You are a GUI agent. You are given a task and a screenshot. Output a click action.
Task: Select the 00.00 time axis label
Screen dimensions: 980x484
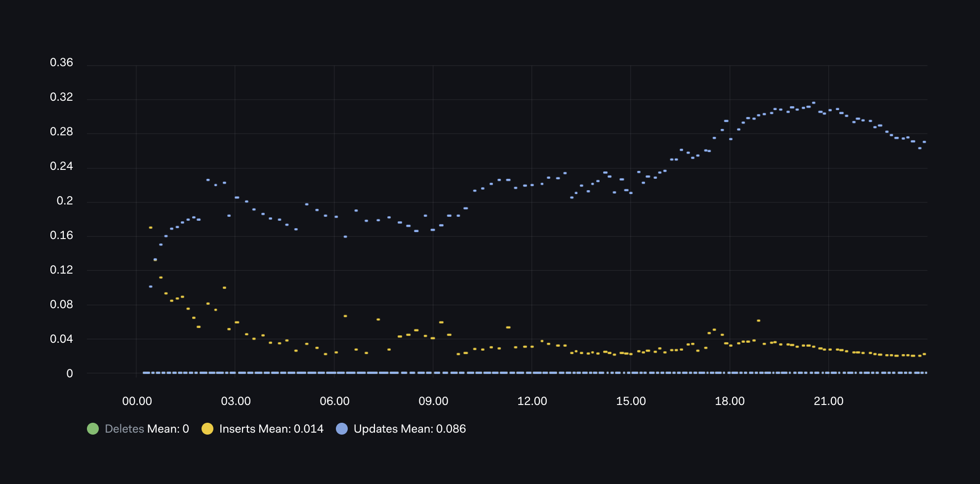click(x=137, y=401)
